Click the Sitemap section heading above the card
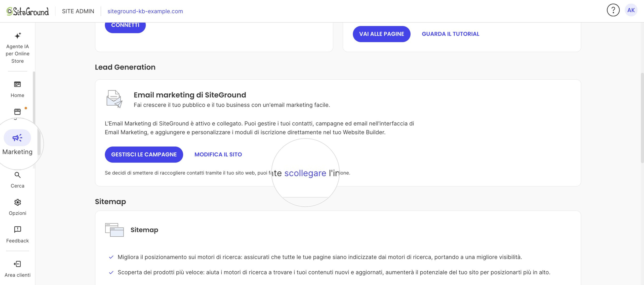Image resolution: width=644 pixels, height=285 pixels. 110,202
